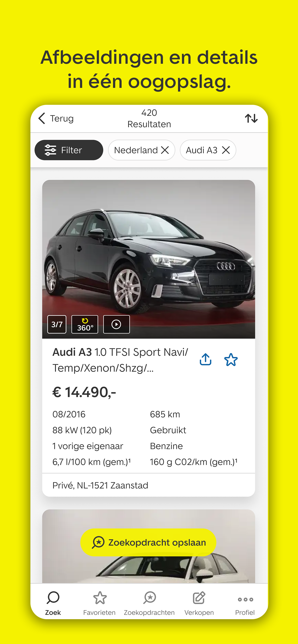
Task: Tap the Privé, NL-1521 Zaanstad seller info
Action: 100,485
